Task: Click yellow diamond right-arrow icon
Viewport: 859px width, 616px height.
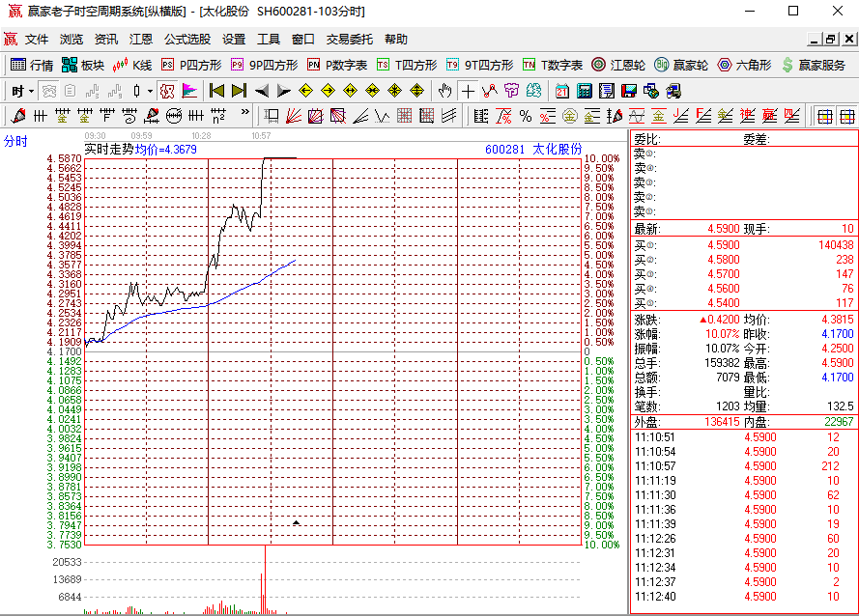Action: point(328,91)
